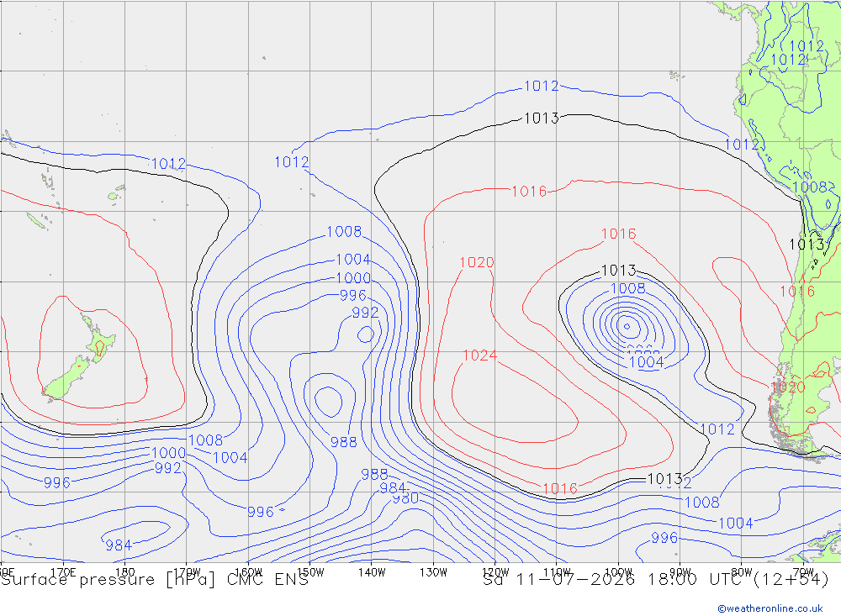Click the blue 992 label near 140W
The width and height of the screenshot is (841, 616).
(x=365, y=312)
